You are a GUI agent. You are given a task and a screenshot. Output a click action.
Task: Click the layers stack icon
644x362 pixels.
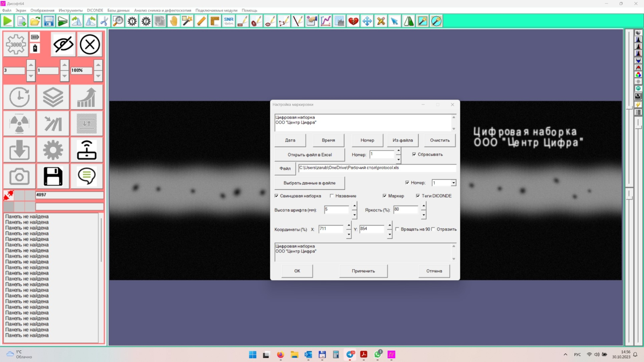(53, 97)
